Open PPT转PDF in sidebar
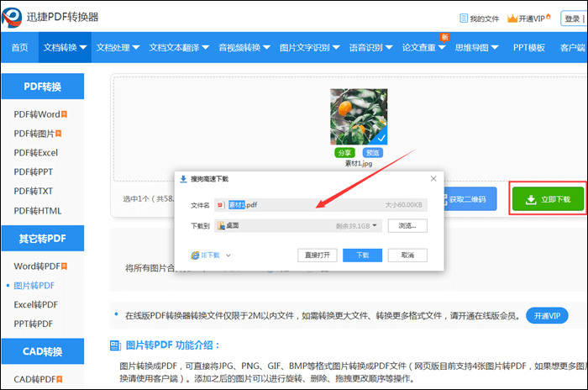The image size is (588, 390). (x=33, y=324)
